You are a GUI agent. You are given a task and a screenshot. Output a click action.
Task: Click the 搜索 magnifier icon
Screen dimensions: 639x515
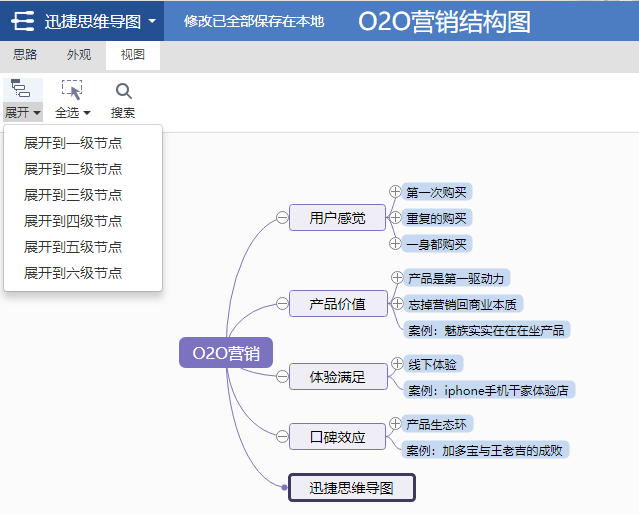pyautogui.click(x=123, y=91)
